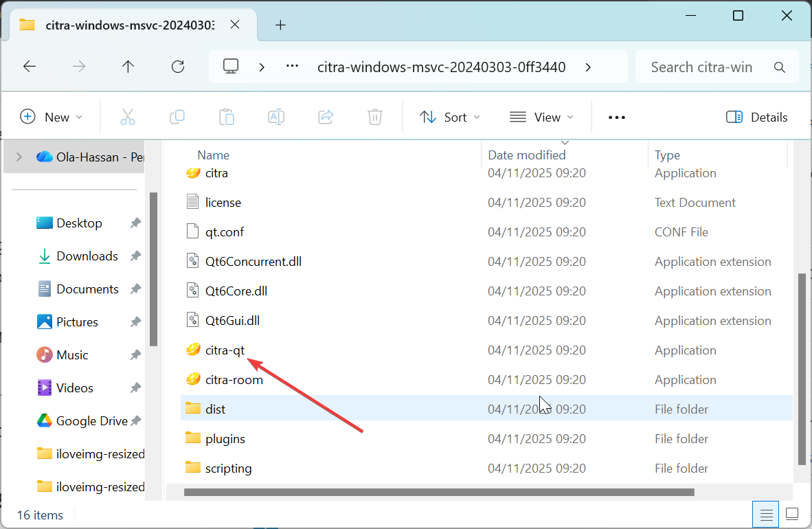
Task: Click the 16 items status text
Action: coord(40,515)
